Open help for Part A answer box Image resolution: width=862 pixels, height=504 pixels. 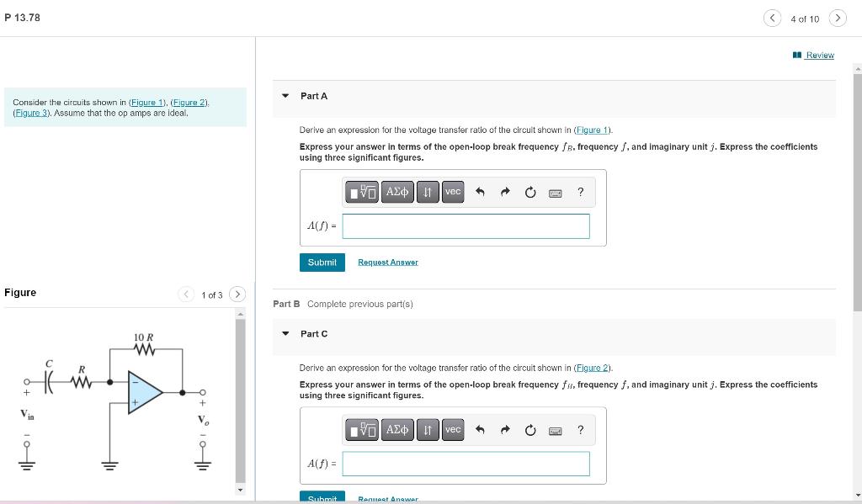tap(581, 192)
